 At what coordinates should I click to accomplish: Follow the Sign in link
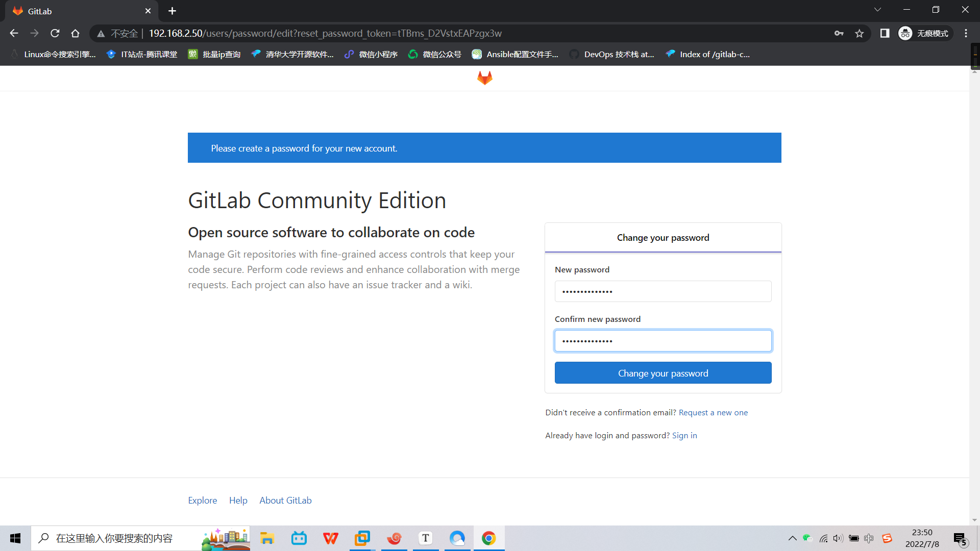(x=684, y=435)
